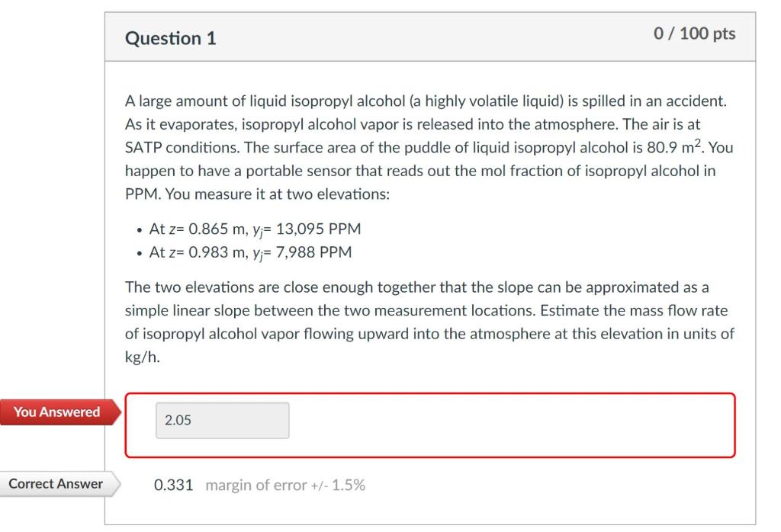Select the 2.05 answer value text

point(174,418)
